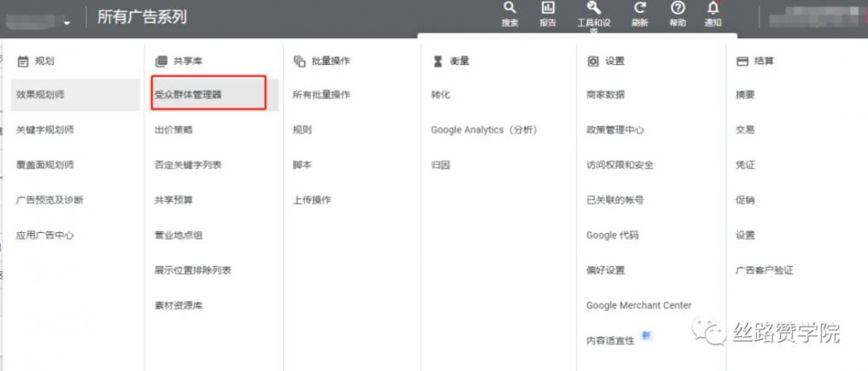The height and width of the screenshot is (371, 868).
Task: Click the Tools and Settings wrench icon
Action: [x=594, y=8]
